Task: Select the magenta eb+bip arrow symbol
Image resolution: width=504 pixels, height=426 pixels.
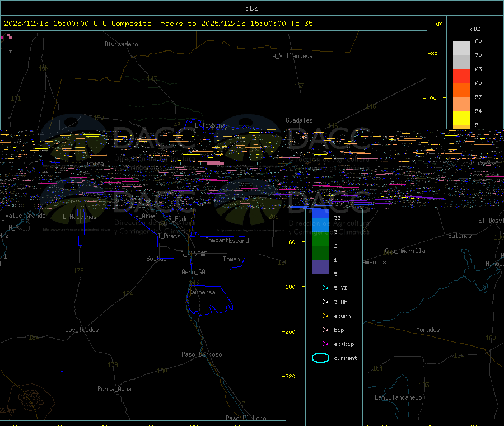Action: (320, 344)
